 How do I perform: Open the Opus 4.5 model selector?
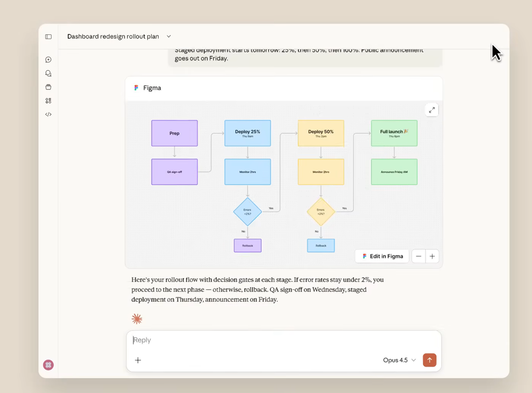click(x=399, y=360)
